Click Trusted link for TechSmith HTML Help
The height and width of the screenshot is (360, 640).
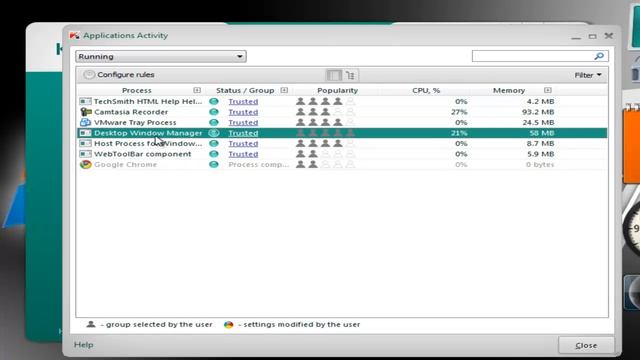point(243,101)
